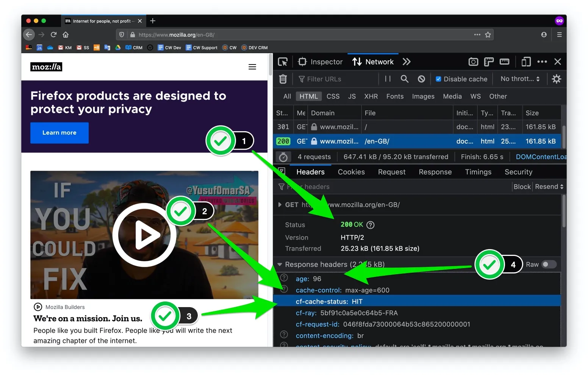
Task: Uncheck the Disable cache checkbox
Action: 438,79
